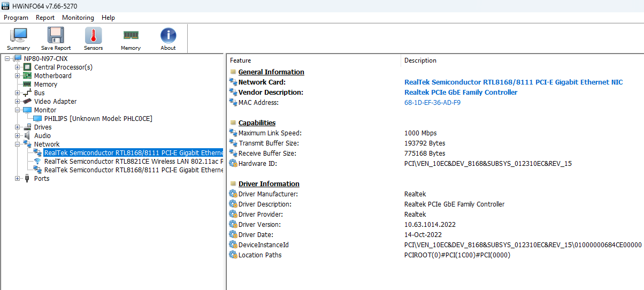644x290 pixels.
Task: Click the Ports plug icon
Action: tap(27, 178)
